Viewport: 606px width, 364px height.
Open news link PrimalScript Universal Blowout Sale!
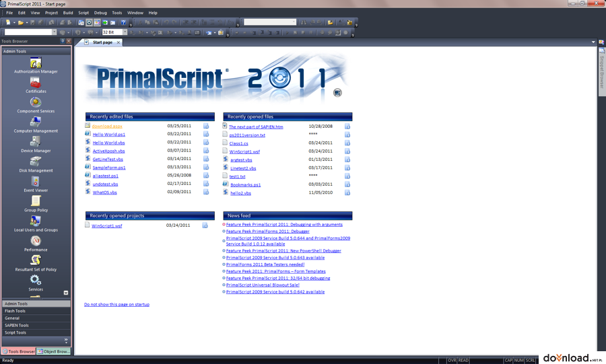click(263, 285)
